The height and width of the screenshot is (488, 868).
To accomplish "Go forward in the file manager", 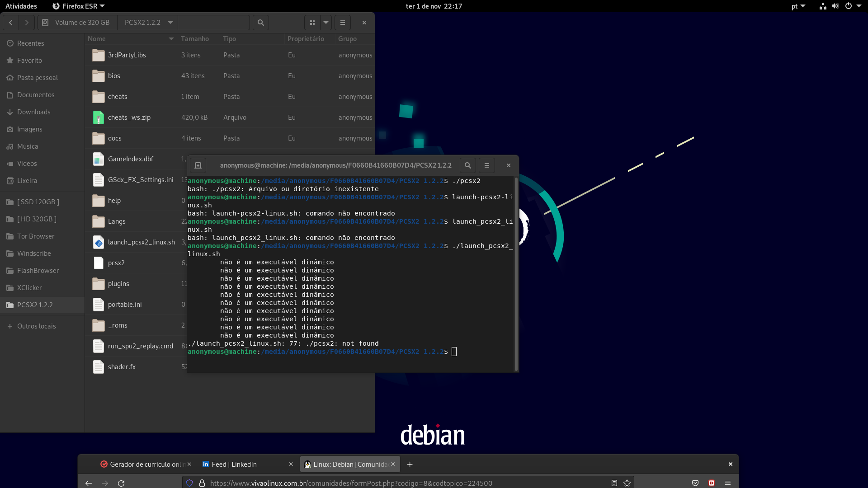I will click(x=27, y=23).
